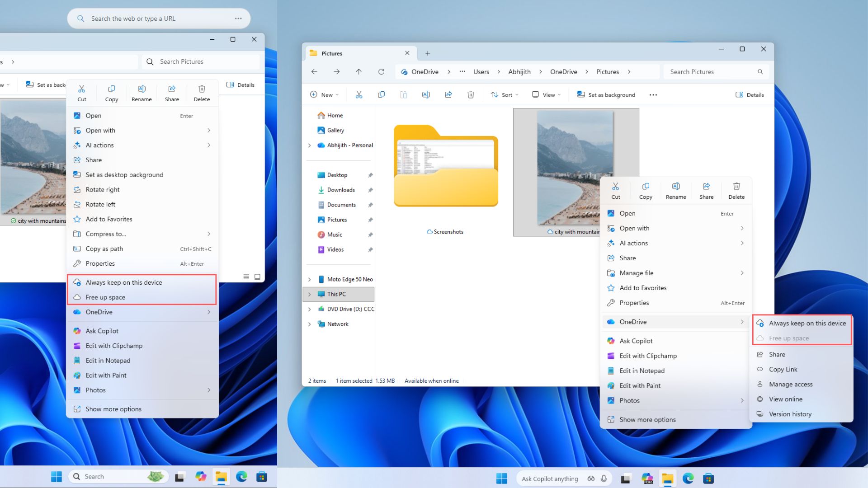Click Show more options
The width and height of the screenshot is (868, 488).
[646, 419]
